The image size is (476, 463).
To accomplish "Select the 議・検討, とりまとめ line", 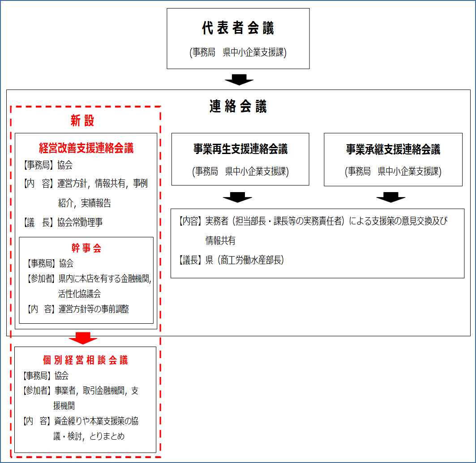I will pos(89,436).
